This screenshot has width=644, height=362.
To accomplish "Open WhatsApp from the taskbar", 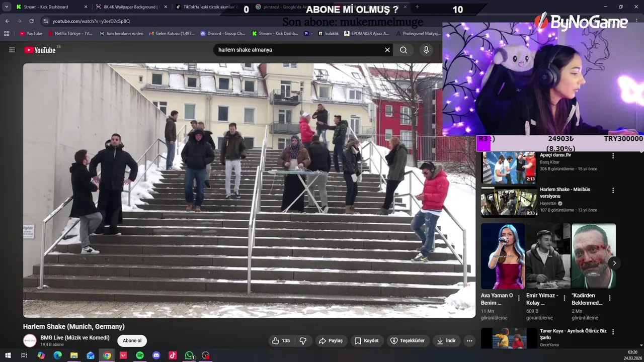I will tap(189, 355).
